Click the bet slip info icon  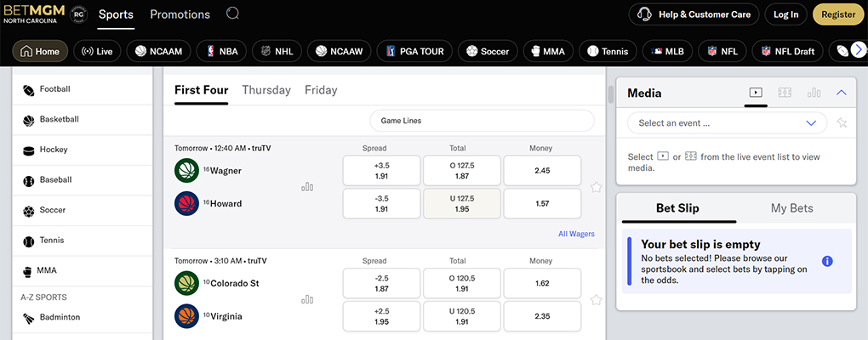click(x=827, y=261)
